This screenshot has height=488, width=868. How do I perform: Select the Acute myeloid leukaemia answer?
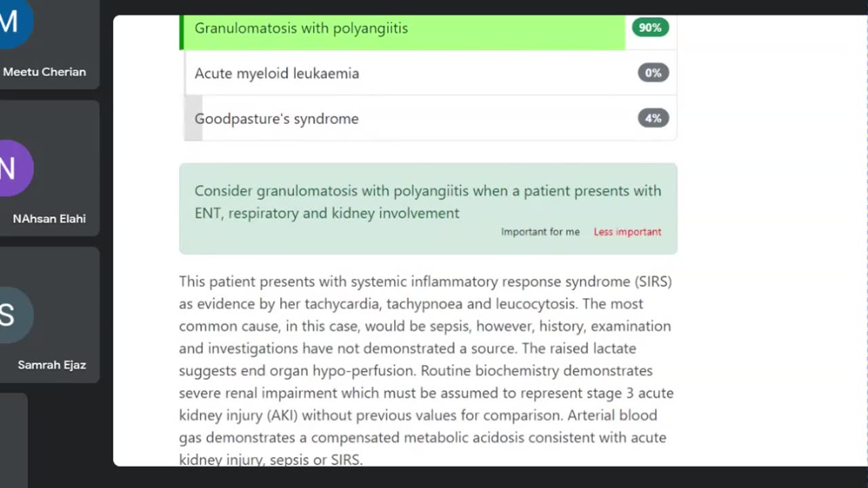coord(277,73)
